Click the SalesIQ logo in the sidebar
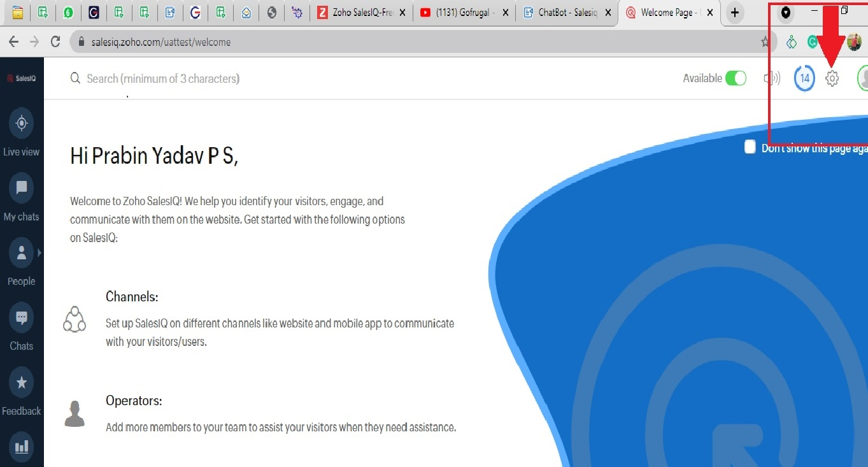This screenshot has width=868, height=467. pos(22,78)
